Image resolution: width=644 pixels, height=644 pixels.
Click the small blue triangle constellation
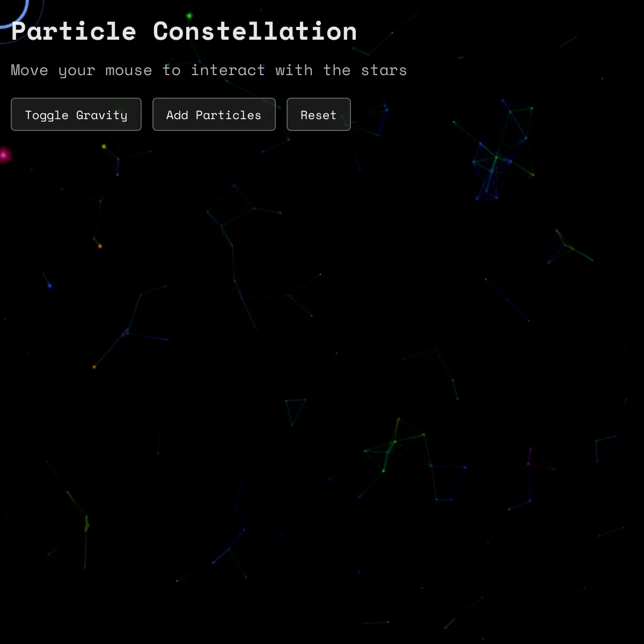295,409
